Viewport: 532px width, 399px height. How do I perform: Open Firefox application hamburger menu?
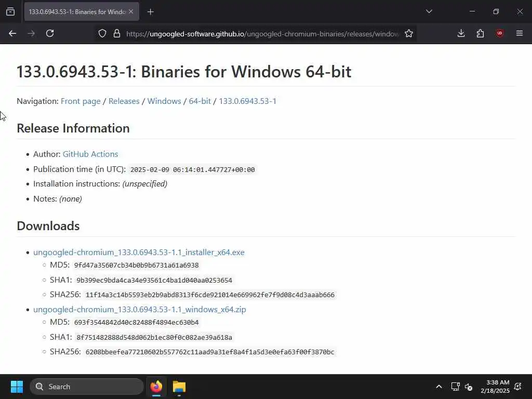coord(519,33)
